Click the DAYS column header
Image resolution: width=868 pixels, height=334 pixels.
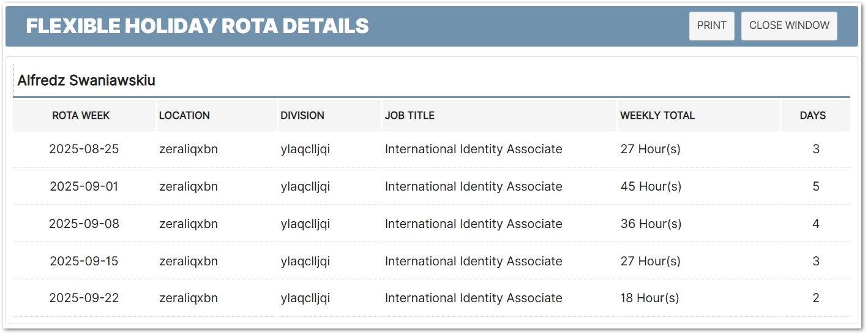(812, 115)
